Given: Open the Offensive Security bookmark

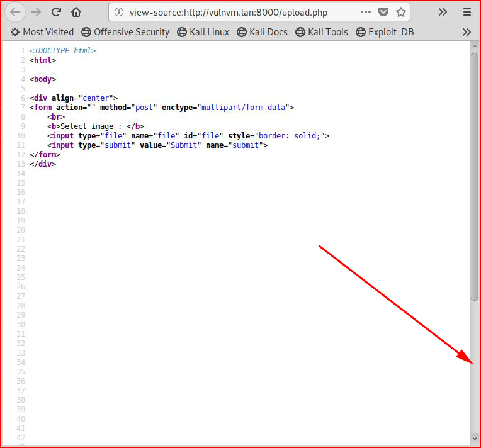Looking at the screenshot, I should point(125,32).
